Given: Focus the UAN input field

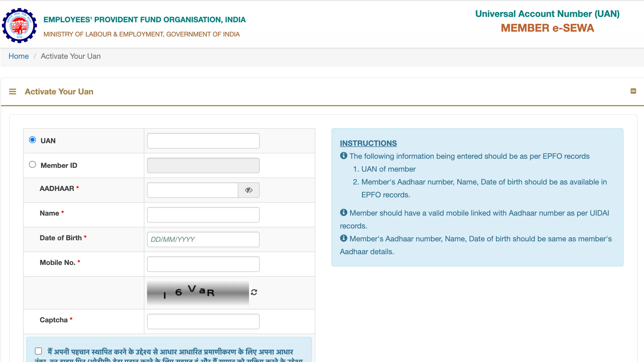Looking at the screenshot, I should 203,141.
